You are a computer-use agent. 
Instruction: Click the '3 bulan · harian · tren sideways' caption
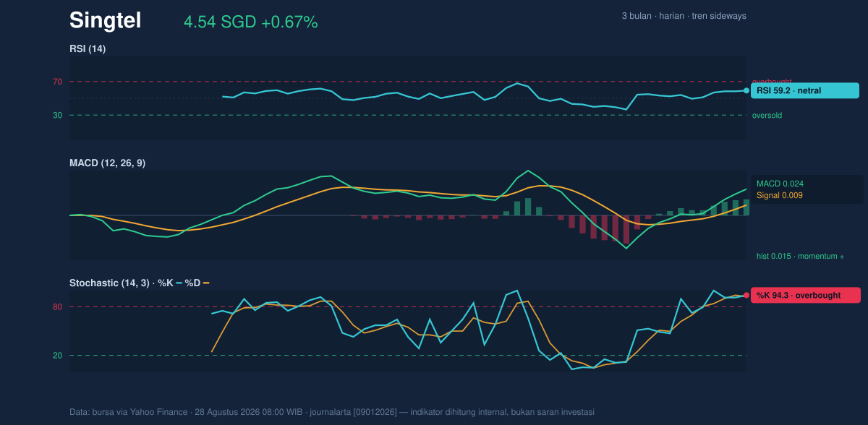click(x=684, y=16)
